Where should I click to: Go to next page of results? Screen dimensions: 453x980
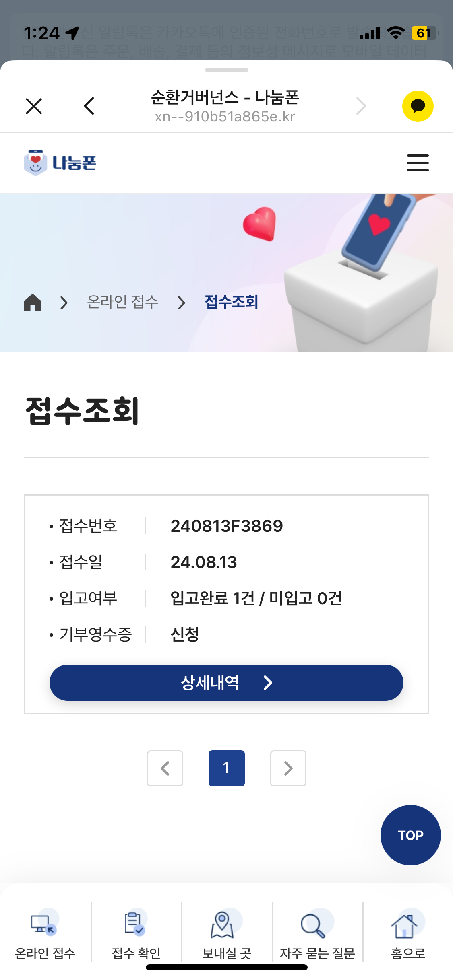coord(288,768)
